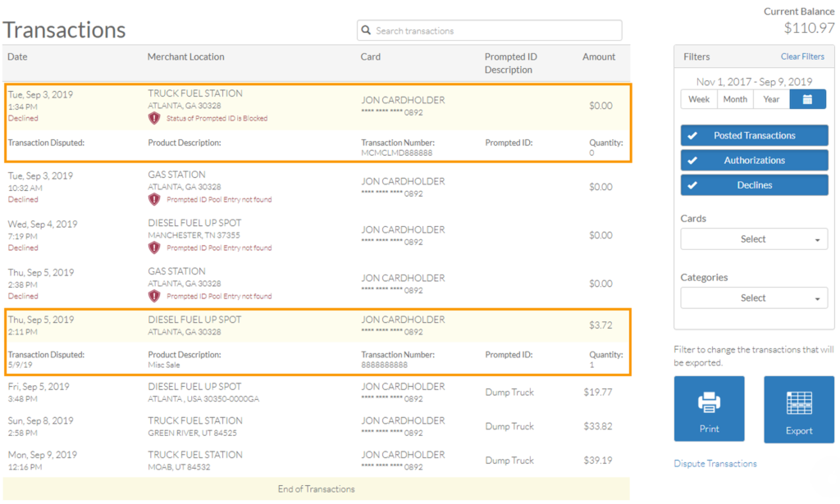
Task: Click transaction number 8888888888
Action: pyautogui.click(x=384, y=365)
